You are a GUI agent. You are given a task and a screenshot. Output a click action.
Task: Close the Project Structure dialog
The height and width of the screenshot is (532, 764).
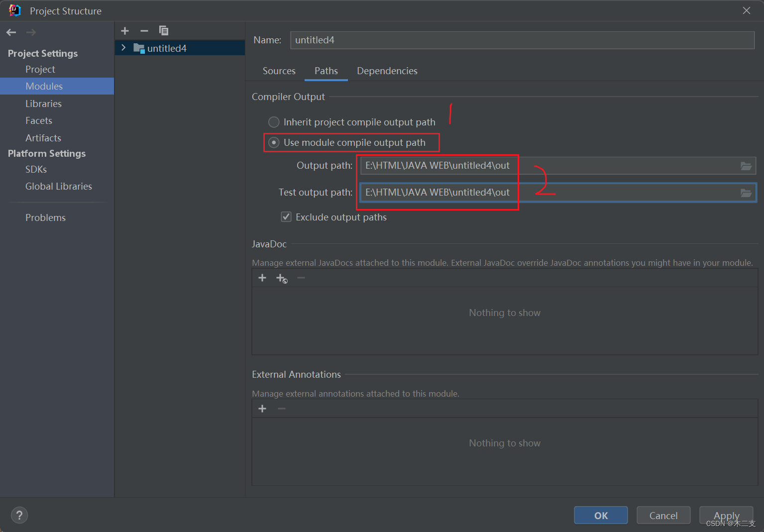(x=747, y=10)
